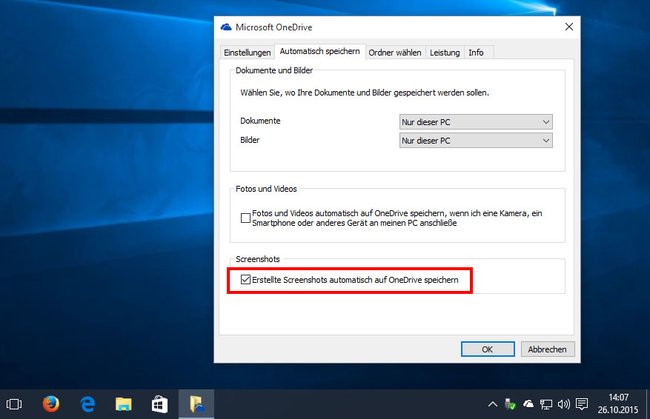Screen dimensions: 650x419
Task: Uncheck the automatic screenshots to OneDrive checkbox
Action: [x=245, y=280]
